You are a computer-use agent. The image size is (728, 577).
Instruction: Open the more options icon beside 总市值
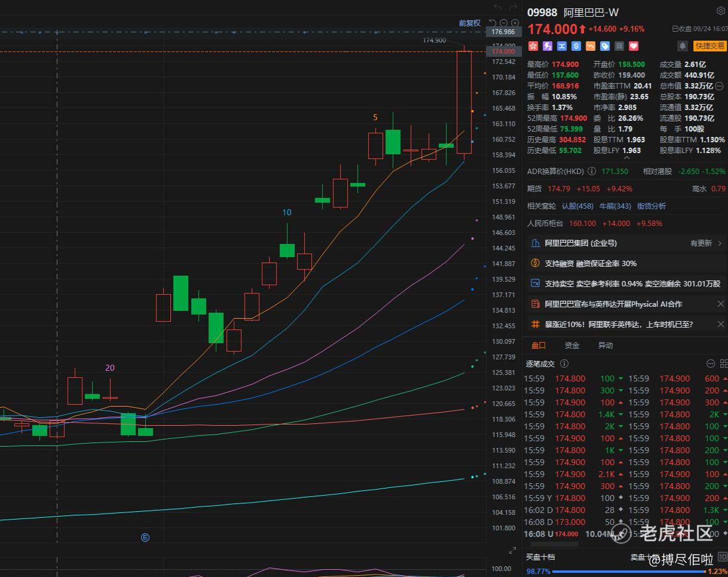[719, 86]
